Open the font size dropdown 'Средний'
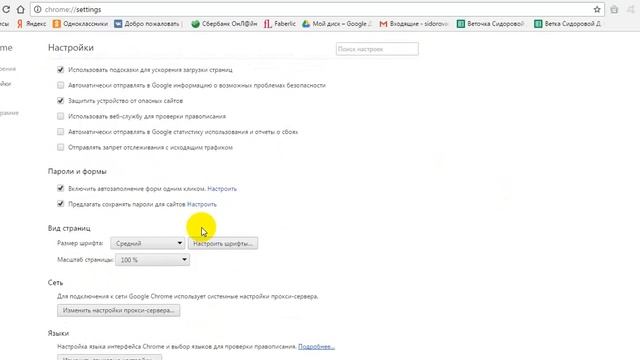The image size is (640, 360). (147, 243)
